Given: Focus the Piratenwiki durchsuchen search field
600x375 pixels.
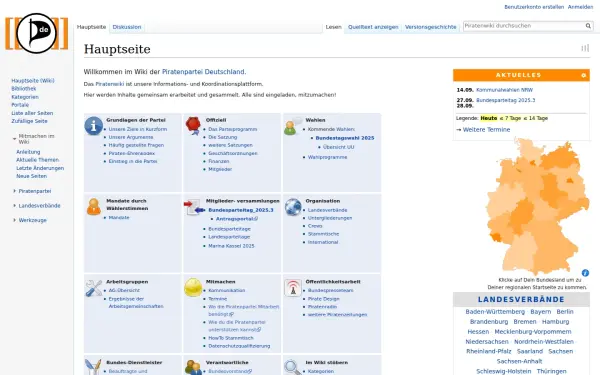Looking at the screenshot, I should tap(523, 26).
